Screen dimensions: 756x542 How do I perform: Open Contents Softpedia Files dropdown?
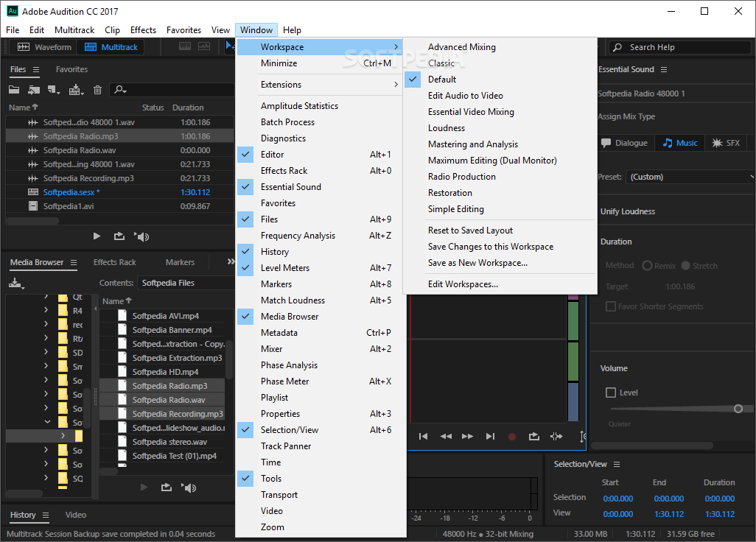(x=186, y=283)
